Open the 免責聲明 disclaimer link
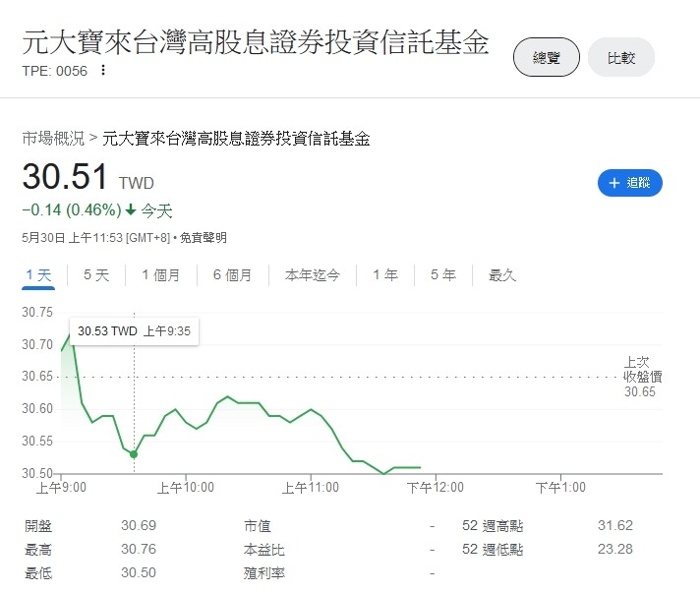 204,238
